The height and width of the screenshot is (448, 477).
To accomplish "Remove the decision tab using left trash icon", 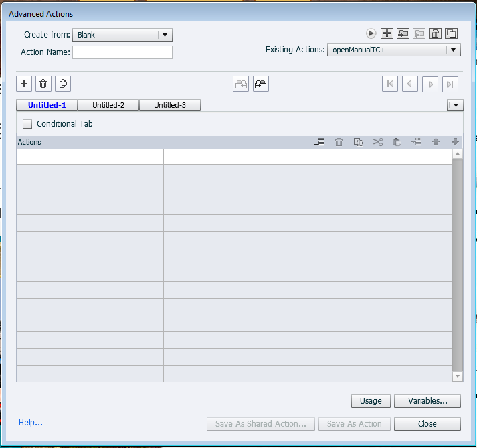I will pos(43,84).
